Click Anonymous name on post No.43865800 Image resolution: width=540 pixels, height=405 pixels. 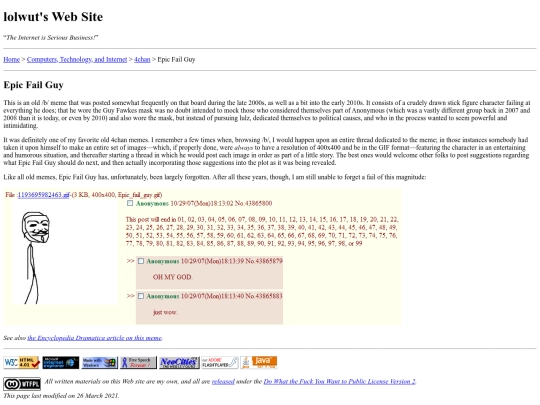coord(152,203)
